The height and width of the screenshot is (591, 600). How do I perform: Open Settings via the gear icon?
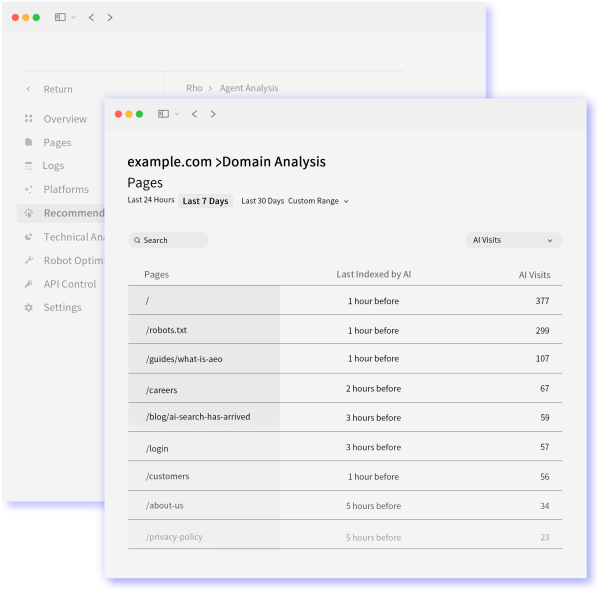[29, 308]
